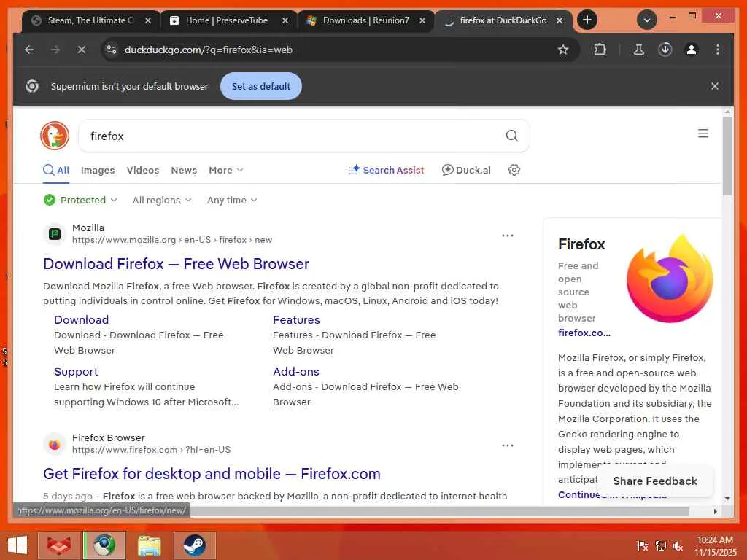Click the vertical scrollbar down arrow

click(x=727, y=499)
